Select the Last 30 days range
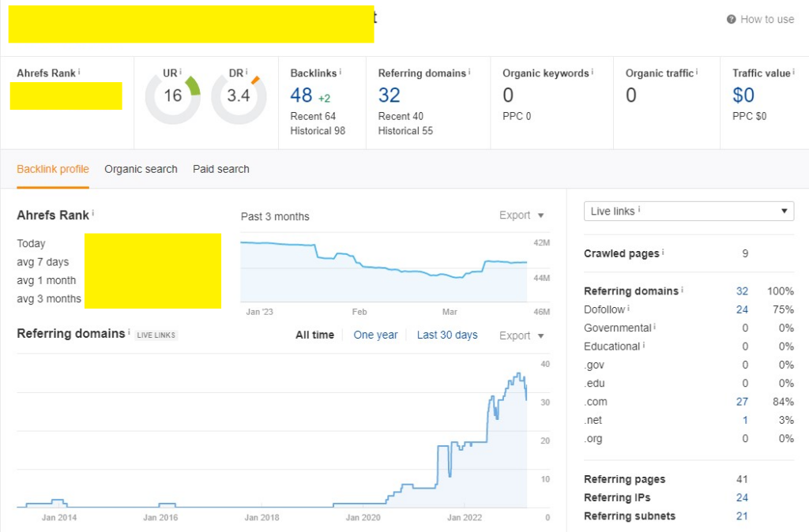 (x=447, y=335)
